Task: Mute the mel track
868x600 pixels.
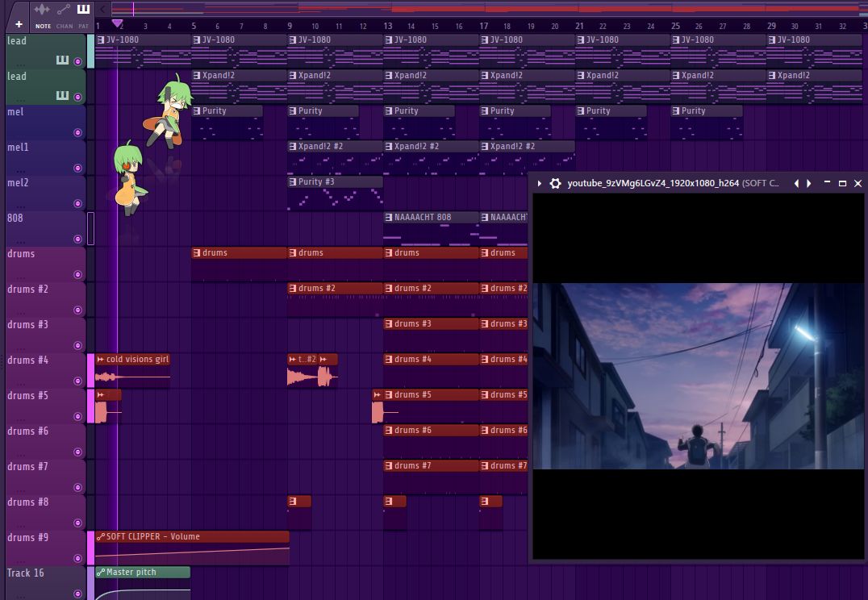Action: [x=78, y=132]
